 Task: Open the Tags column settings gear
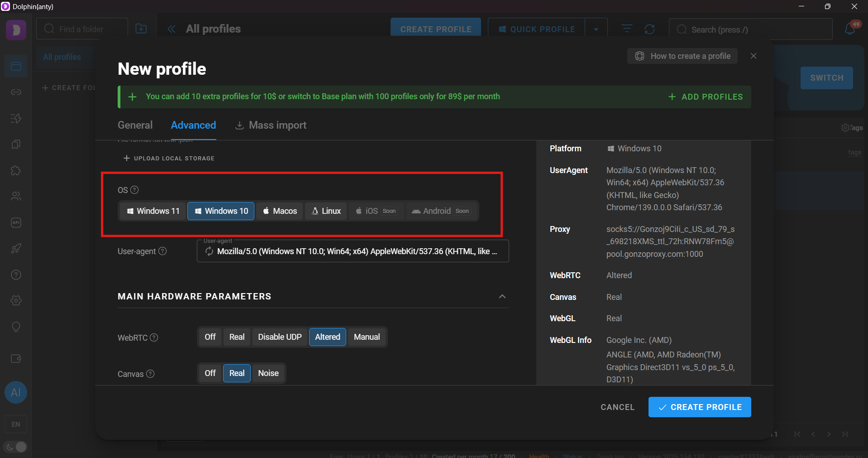tap(845, 128)
